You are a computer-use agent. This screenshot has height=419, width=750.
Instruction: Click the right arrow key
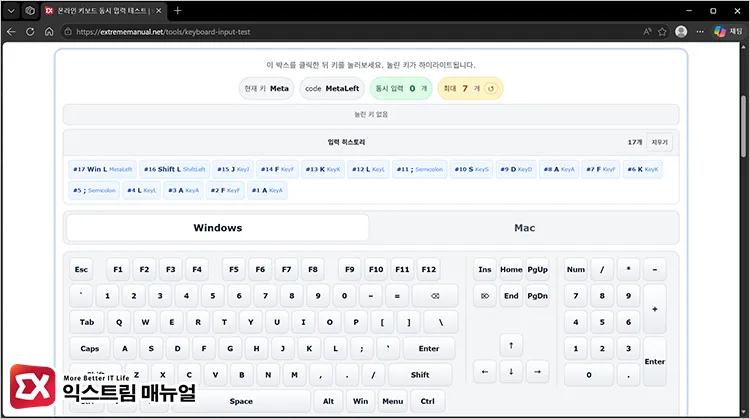point(537,372)
